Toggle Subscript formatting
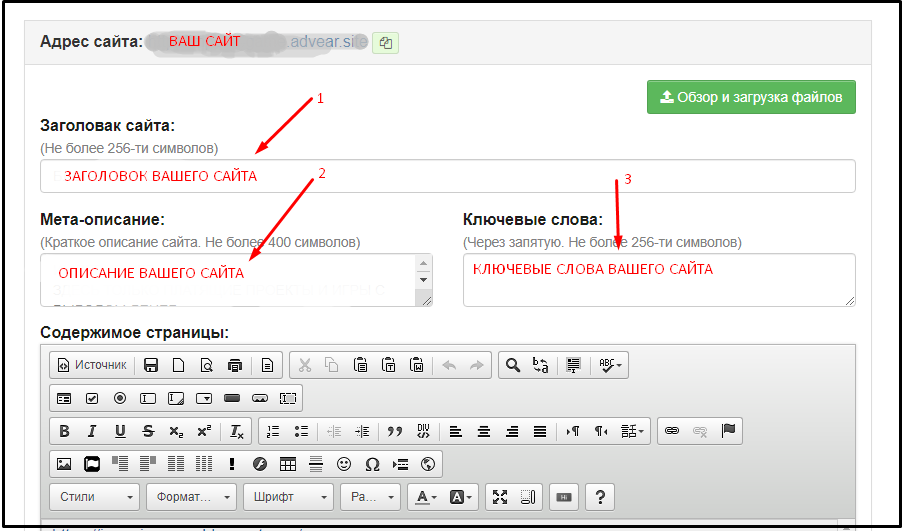 coord(176,431)
